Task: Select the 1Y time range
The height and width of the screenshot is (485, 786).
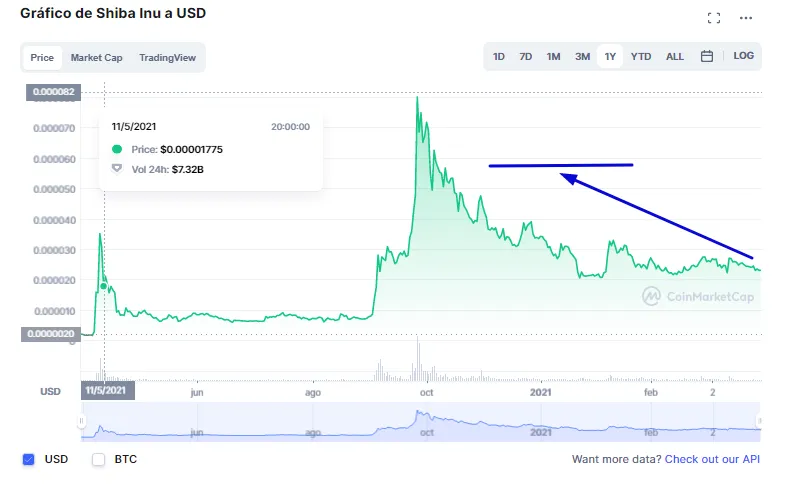Action: pos(610,57)
